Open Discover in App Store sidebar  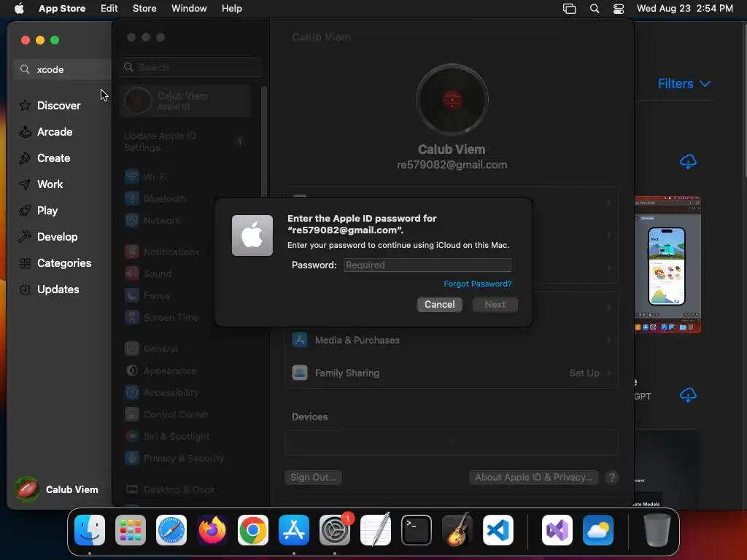pos(50,105)
